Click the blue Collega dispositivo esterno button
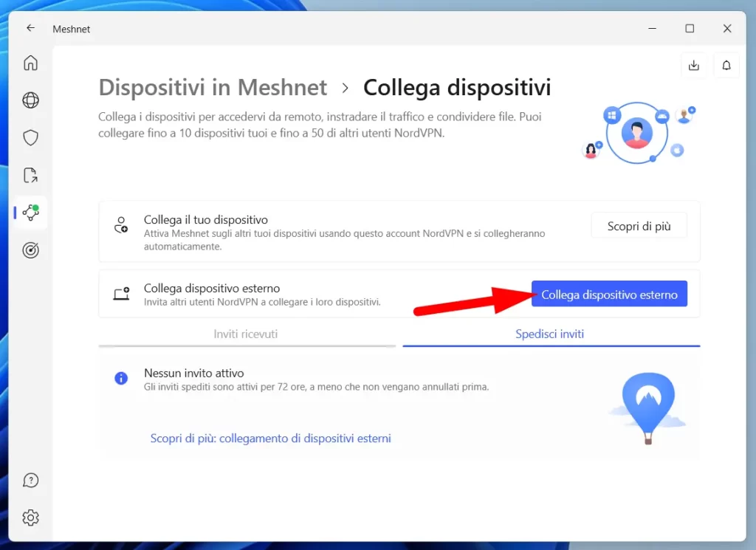The width and height of the screenshot is (756, 550). pyautogui.click(x=609, y=294)
